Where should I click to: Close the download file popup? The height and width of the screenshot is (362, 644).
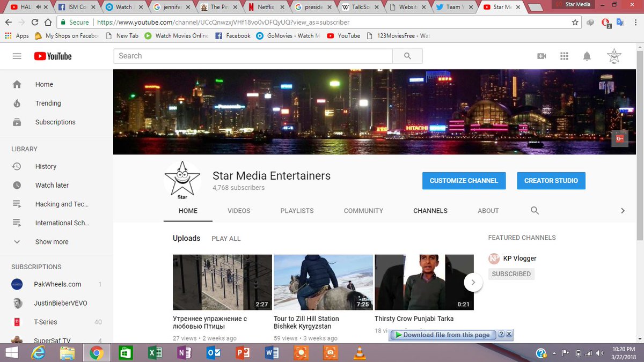click(509, 335)
